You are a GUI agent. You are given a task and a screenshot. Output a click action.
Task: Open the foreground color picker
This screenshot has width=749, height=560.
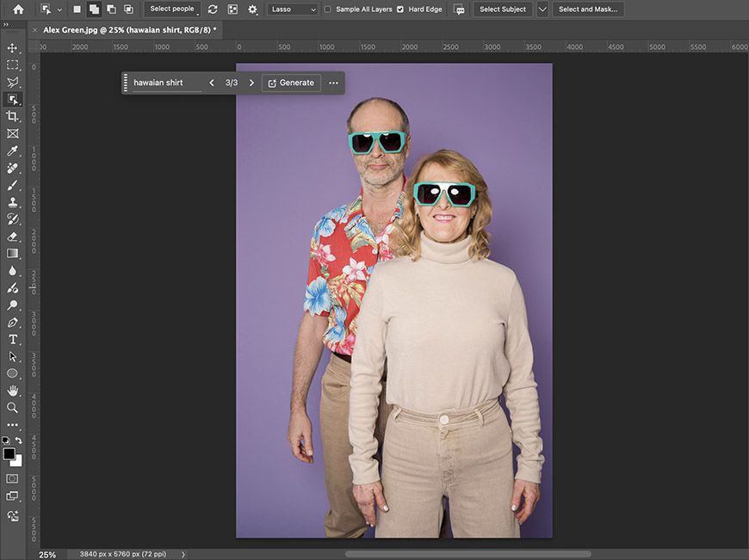coord(9,453)
